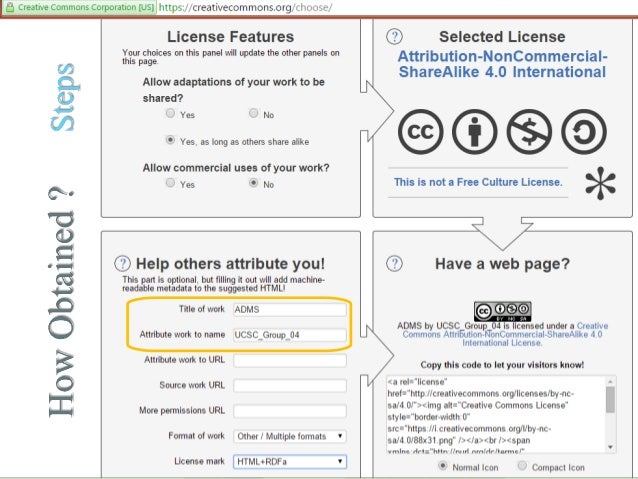
Task: Click the Allow commercial uses of your work? label
Action: point(236,168)
